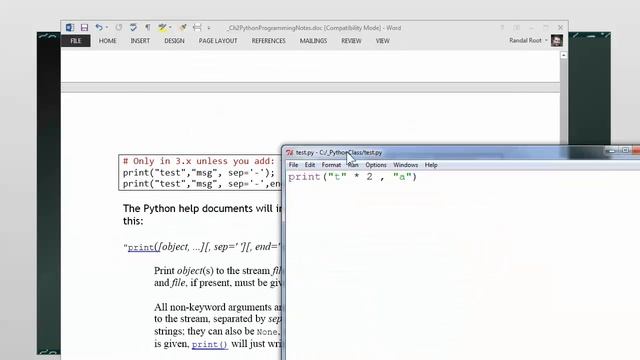Switch to the HOME ribbon tab
Image resolution: width=640 pixels, height=360 pixels.
point(107,41)
